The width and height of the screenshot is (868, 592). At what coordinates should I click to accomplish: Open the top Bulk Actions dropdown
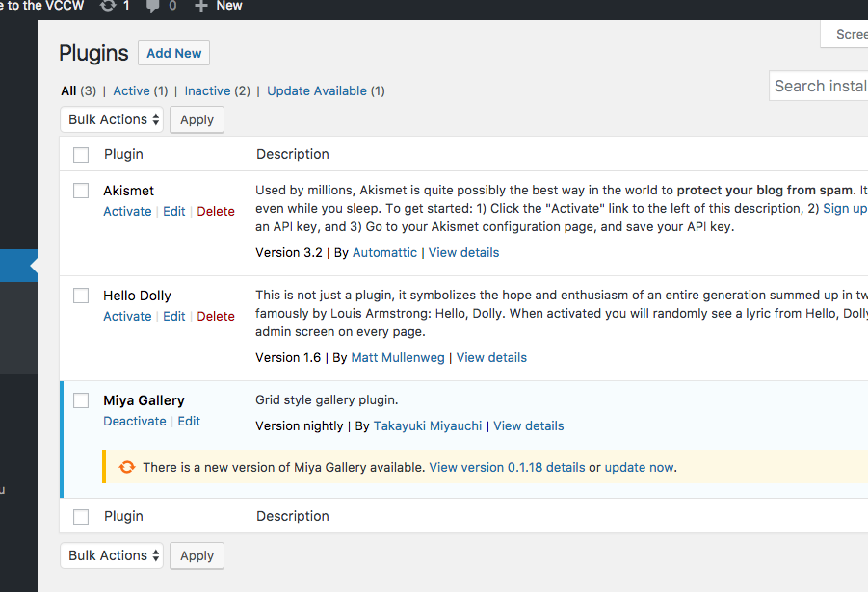tap(112, 119)
